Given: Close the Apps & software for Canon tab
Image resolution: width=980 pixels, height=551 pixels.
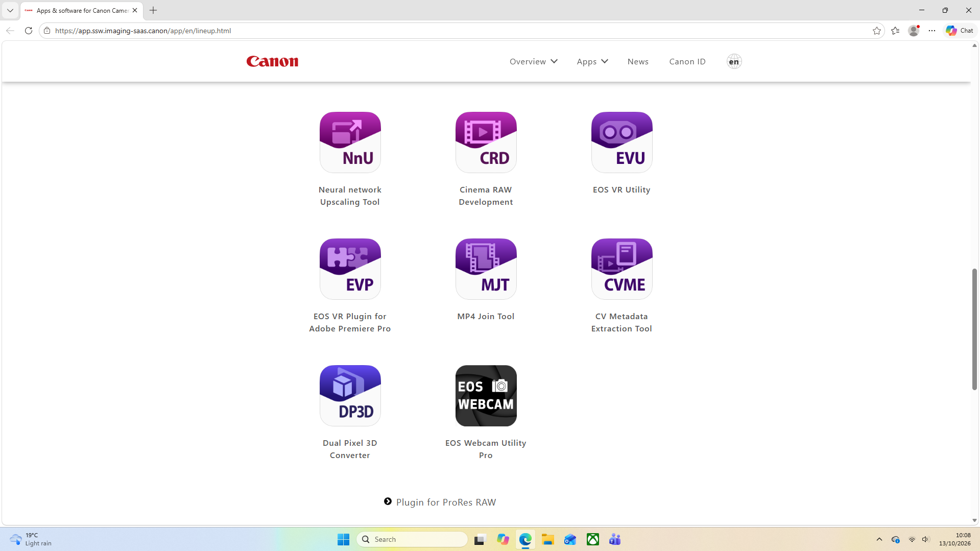Looking at the screenshot, I should pos(135,10).
